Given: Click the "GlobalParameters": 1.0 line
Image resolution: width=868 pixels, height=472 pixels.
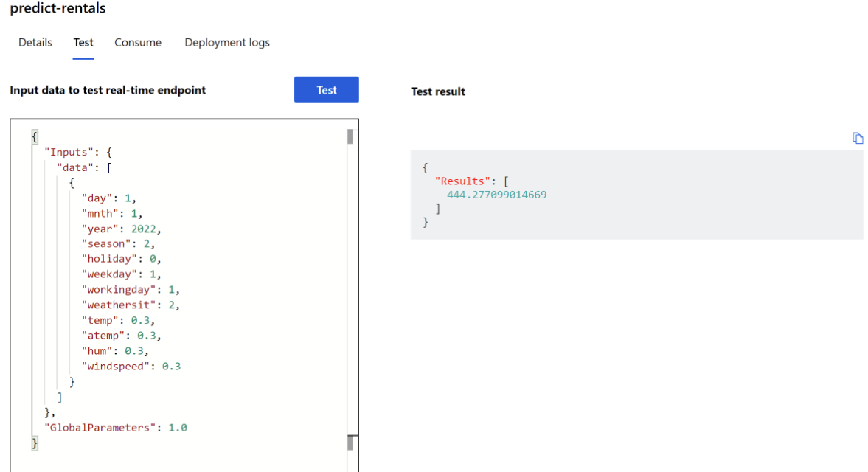Looking at the screenshot, I should click(x=116, y=428).
